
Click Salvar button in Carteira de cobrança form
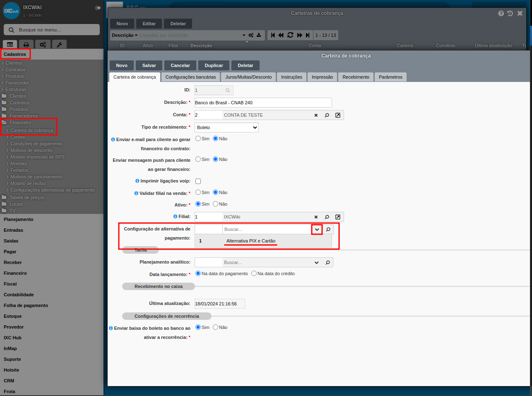[x=149, y=65]
